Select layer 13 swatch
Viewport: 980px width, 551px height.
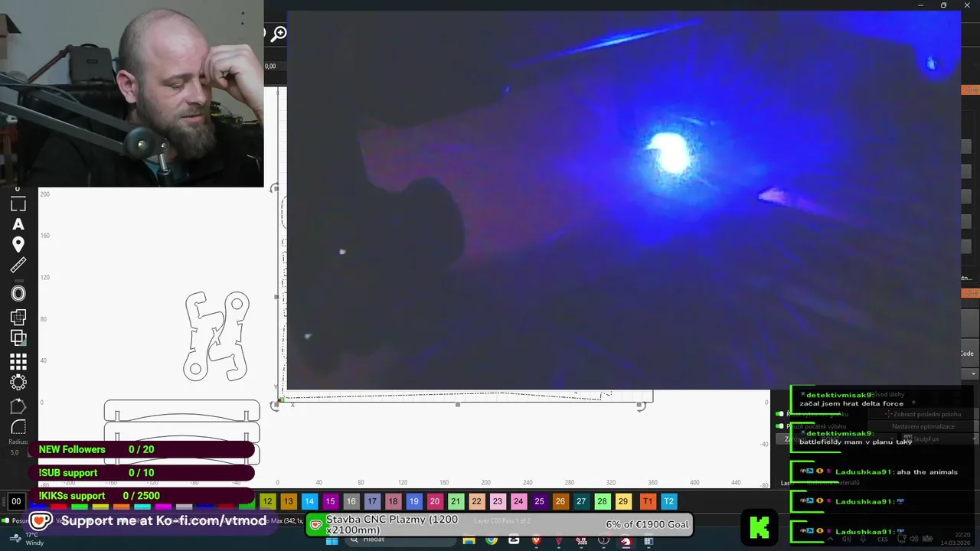[x=288, y=502]
